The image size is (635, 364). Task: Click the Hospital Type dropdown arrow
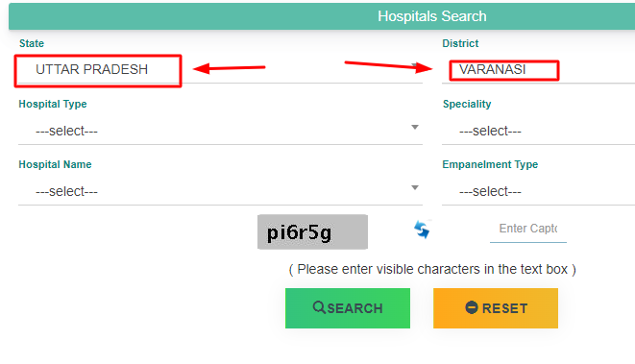pos(415,127)
